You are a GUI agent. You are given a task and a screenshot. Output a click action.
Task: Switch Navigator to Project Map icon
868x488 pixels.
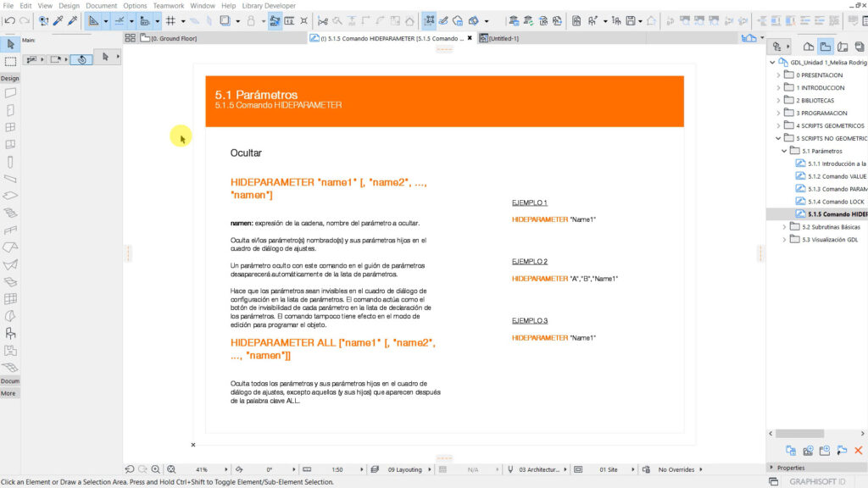(x=809, y=47)
